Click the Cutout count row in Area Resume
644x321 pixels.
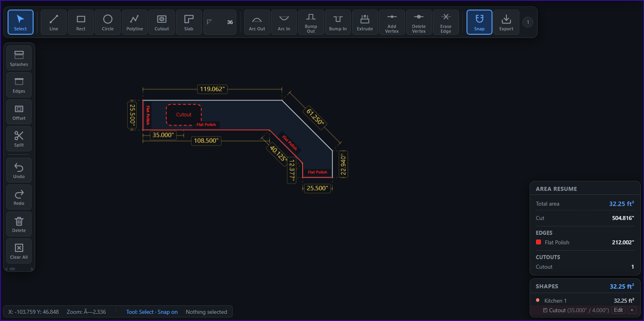pyautogui.click(x=585, y=267)
